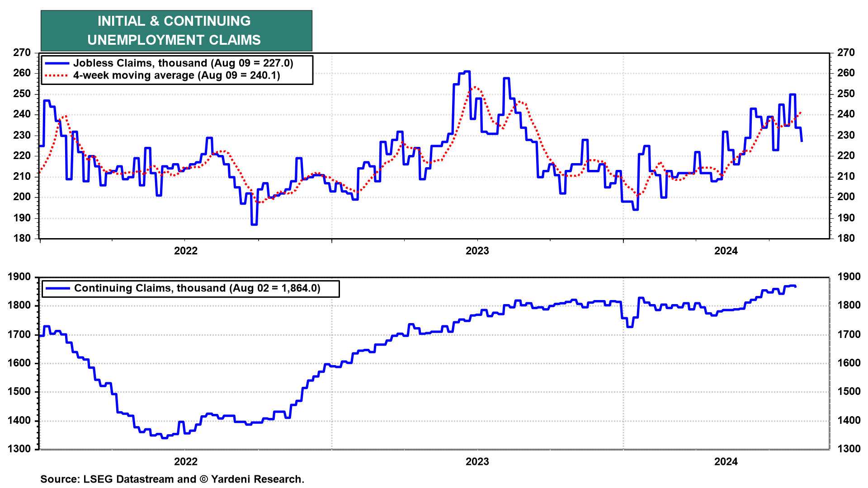Click the 1600 label on left lower axis

(x=19, y=363)
